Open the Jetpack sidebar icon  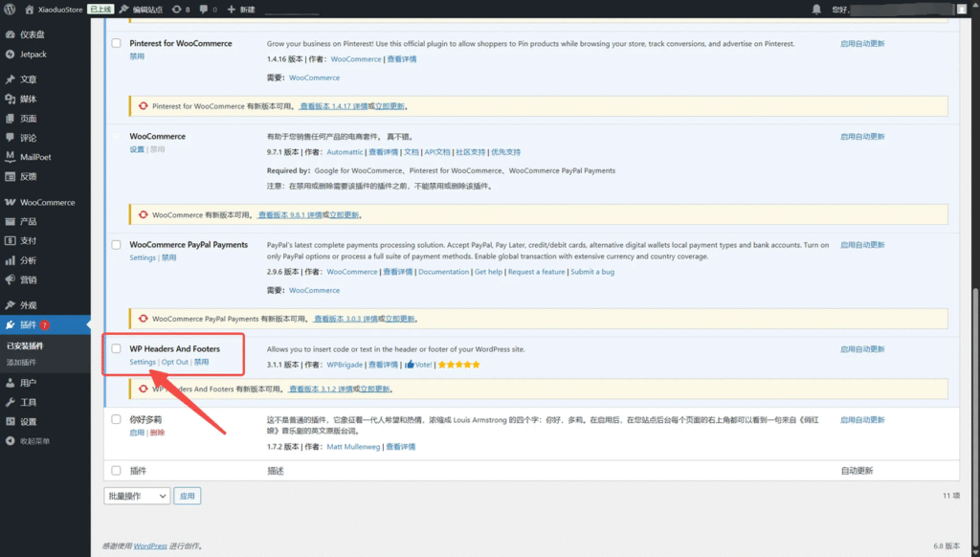pos(10,55)
